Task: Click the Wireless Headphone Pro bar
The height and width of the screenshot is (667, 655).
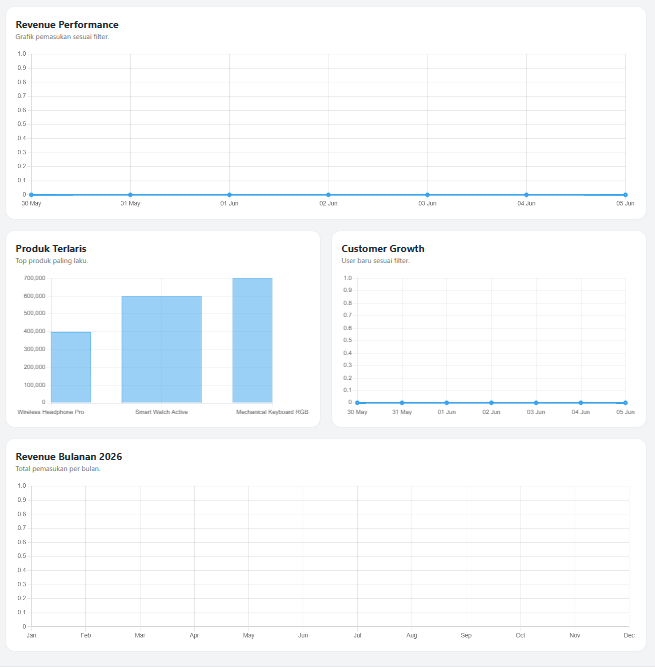Action: coord(71,367)
